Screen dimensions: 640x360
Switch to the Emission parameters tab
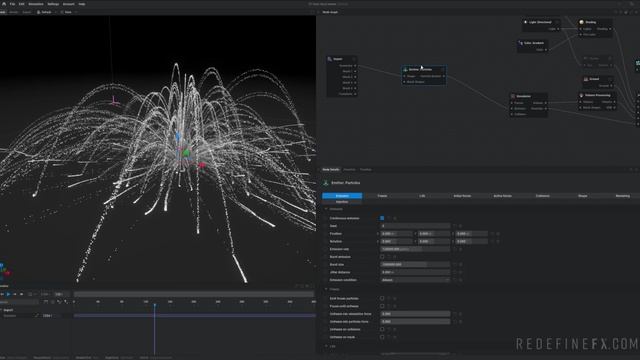[x=342, y=196]
